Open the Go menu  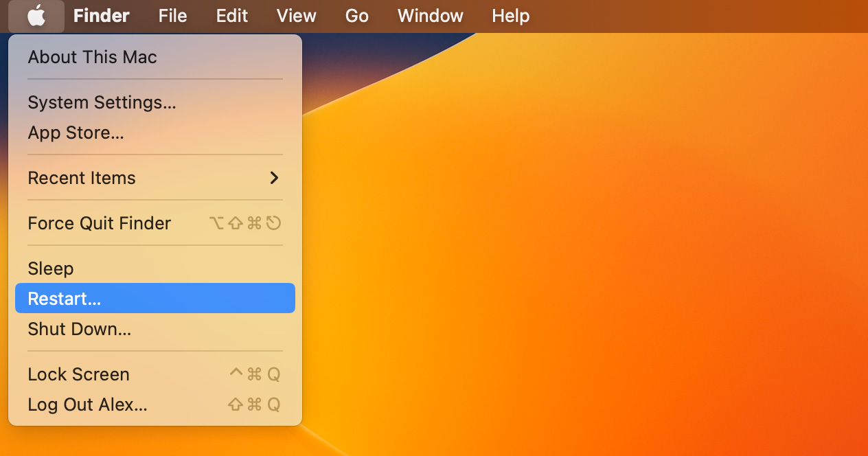[x=357, y=16]
